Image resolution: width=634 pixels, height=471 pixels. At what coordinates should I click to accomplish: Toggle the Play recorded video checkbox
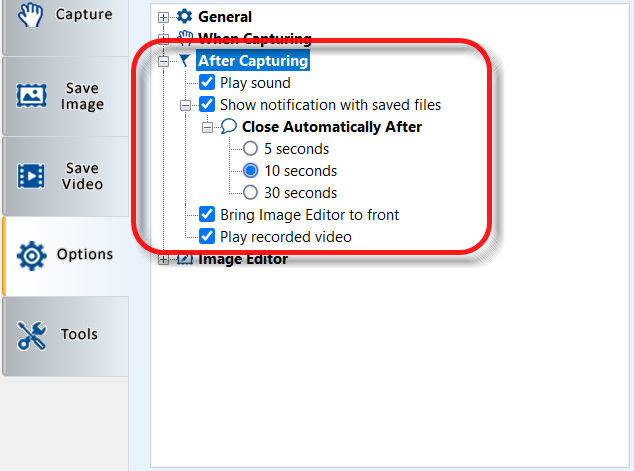[207, 236]
